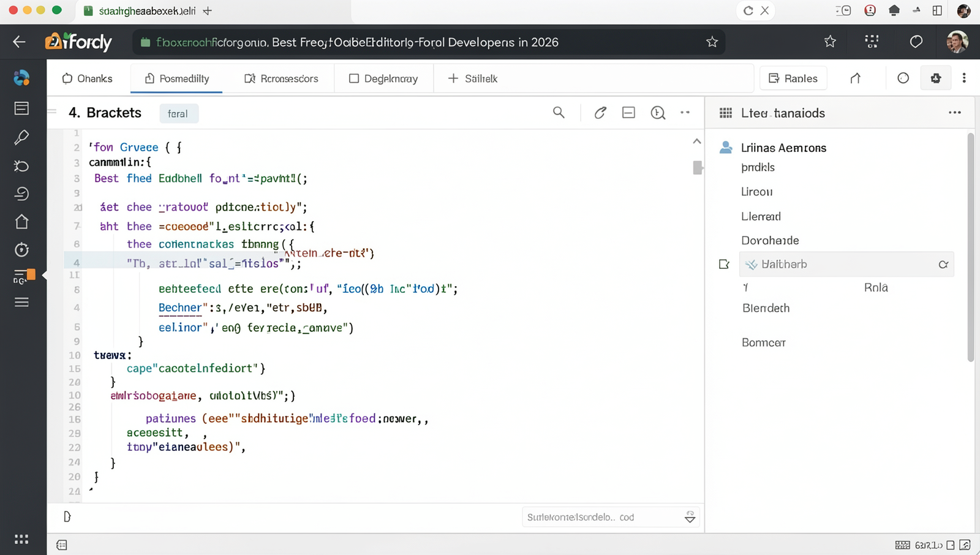Switch to the Posmedility tab
Screen dimensions: 980x555
click(177, 78)
